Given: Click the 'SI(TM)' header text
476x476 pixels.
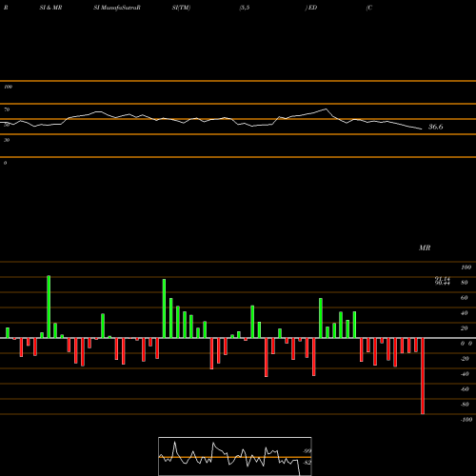Looking at the screenshot, I should click(x=181, y=8).
